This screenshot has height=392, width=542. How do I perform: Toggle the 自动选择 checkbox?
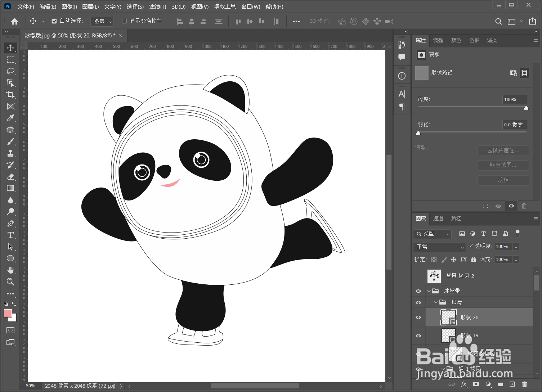pos(54,21)
